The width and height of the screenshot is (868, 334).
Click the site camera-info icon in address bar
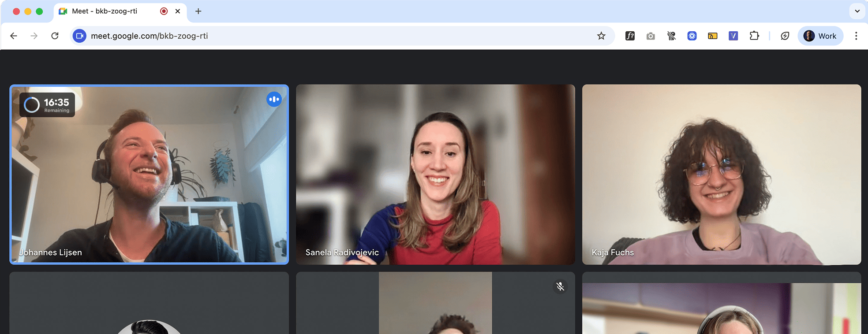coord(79,36)
